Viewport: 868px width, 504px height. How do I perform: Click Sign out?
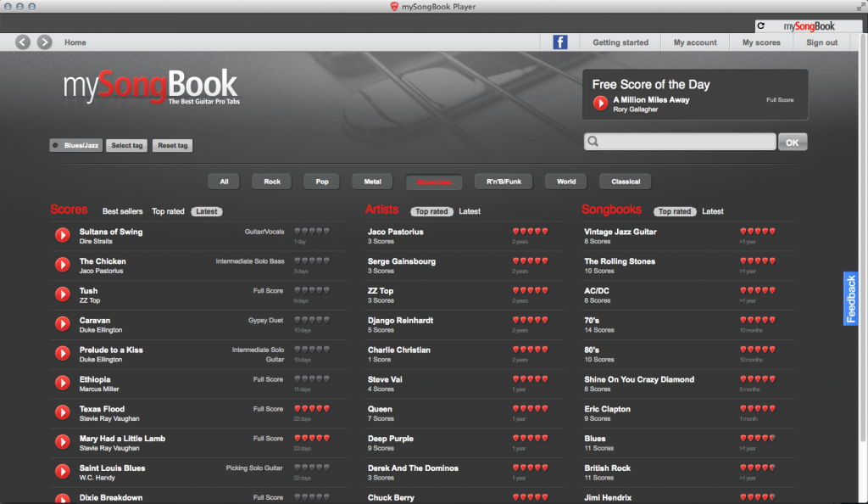coord(821,42)
